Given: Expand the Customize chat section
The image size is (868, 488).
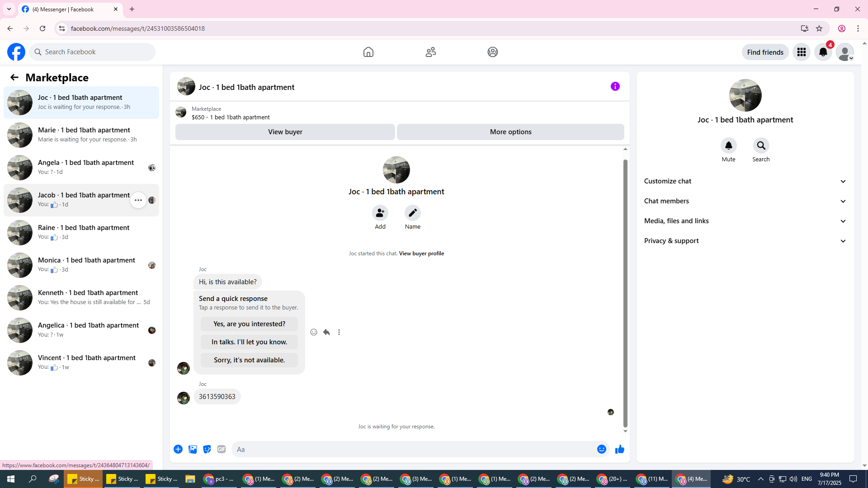Looking at the screenshot, I should tap(745, 181).
